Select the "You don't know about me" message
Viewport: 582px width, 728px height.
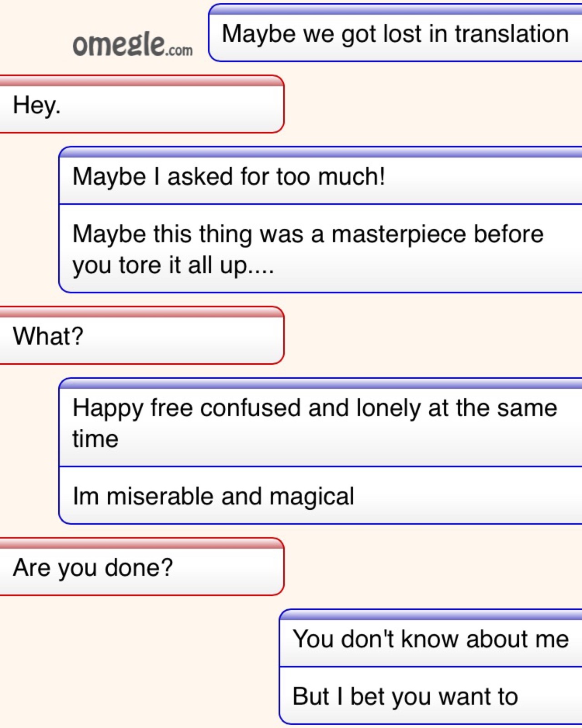(x=430, y=639)
